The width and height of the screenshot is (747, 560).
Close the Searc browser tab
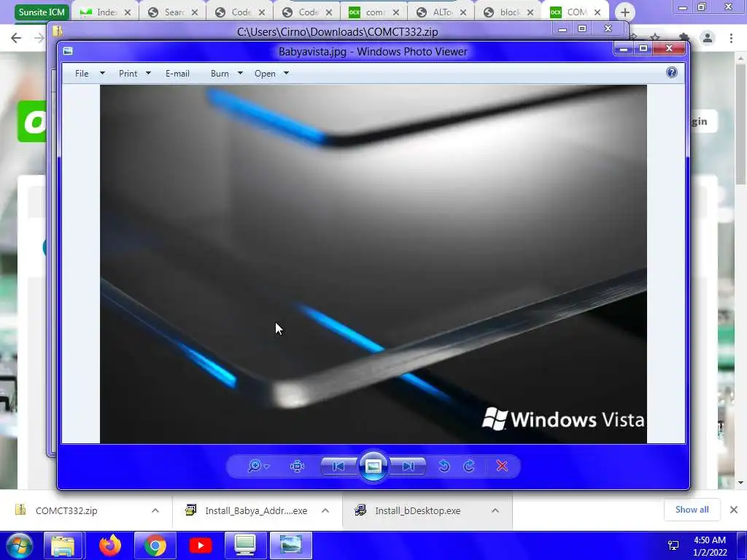(195, 12)
